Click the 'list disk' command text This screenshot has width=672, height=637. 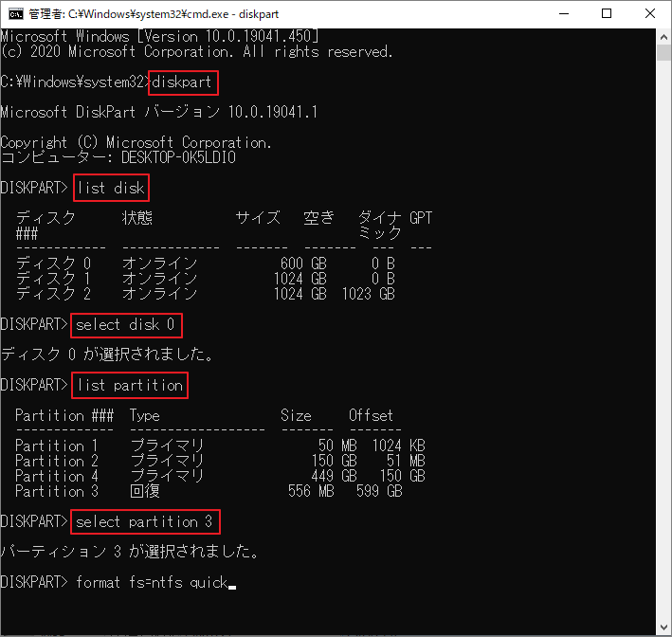(111, 188)
